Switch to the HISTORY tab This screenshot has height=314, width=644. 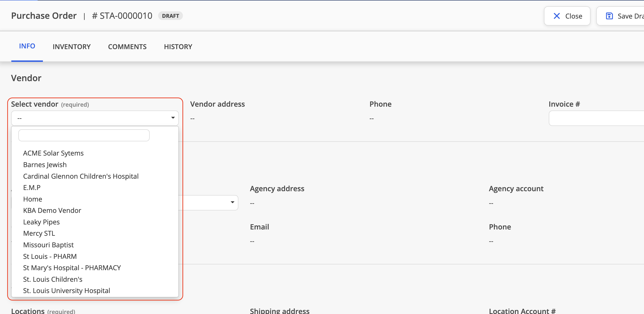pyautogui.click(x=178, y=47)
